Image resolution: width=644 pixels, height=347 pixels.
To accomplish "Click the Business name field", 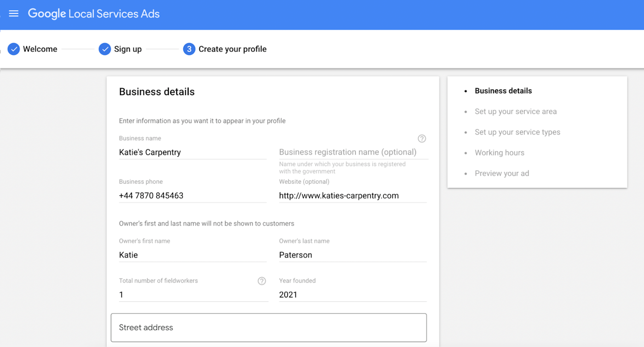I will (192, 152).
